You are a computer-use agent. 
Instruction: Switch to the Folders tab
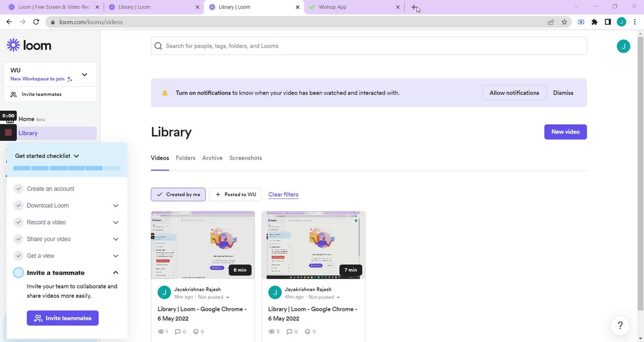(185, 158)
